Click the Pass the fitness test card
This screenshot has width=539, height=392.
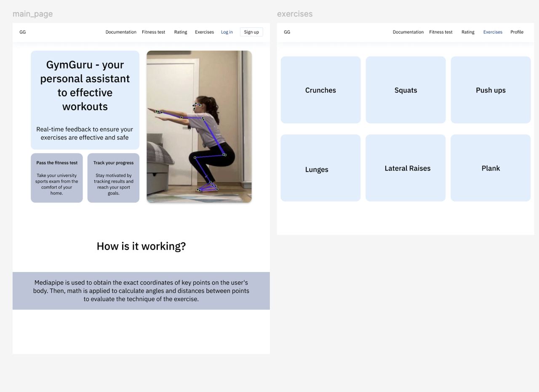pyautogui.click(x=57, y=178)
